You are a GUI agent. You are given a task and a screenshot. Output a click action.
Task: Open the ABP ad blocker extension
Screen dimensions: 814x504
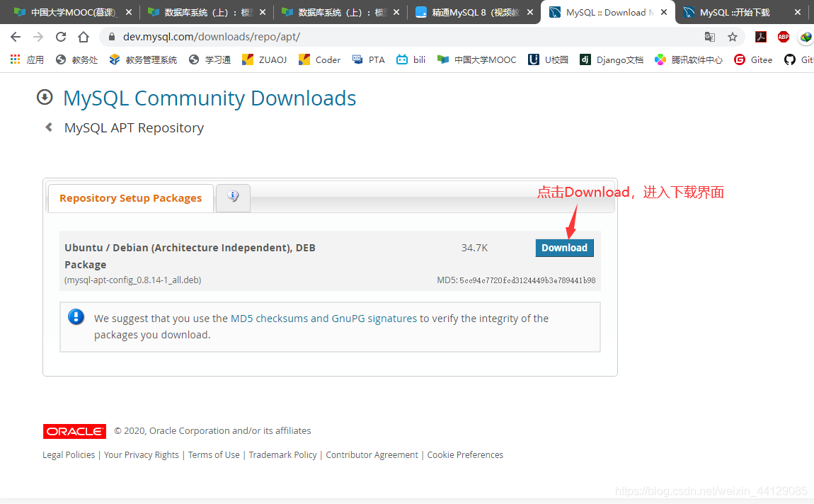click(784, 37)
